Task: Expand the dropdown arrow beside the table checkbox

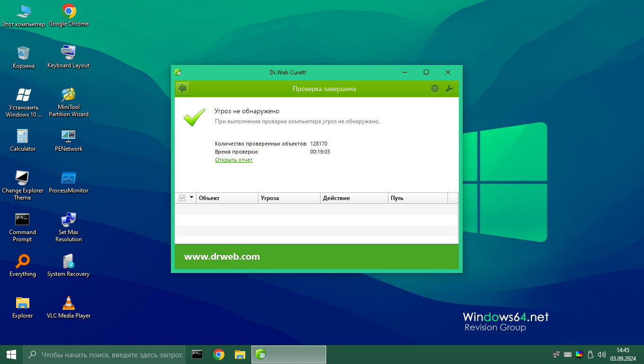Action: pyautogui.click(x=191, y=198)
